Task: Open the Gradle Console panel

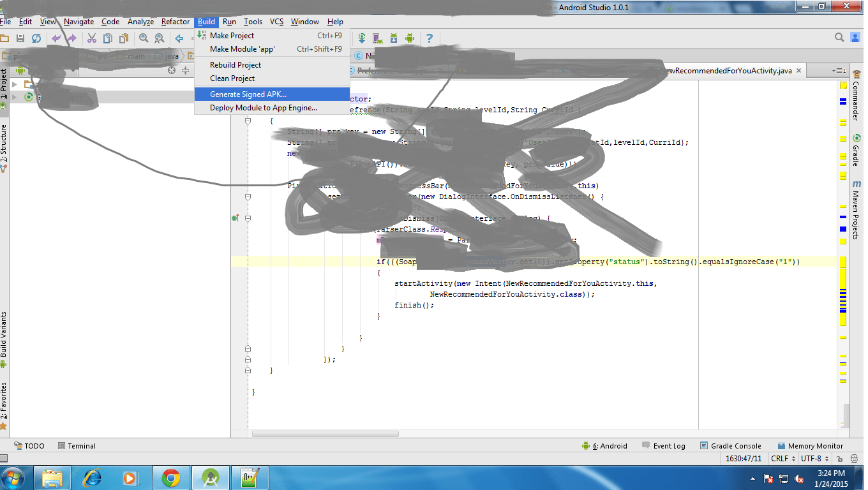Action: tap(730, 446)
